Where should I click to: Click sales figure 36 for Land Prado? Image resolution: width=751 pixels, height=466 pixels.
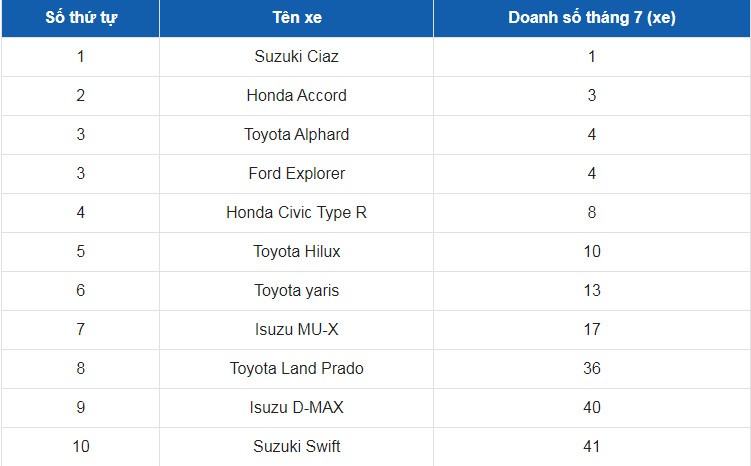(592, 368)
